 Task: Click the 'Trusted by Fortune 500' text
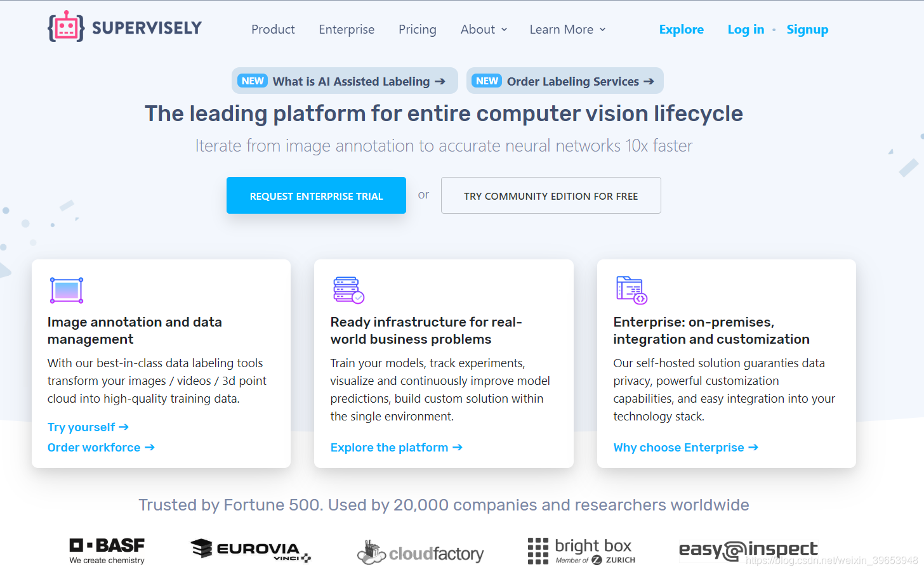pyautogui.click(x=444, y=505)
